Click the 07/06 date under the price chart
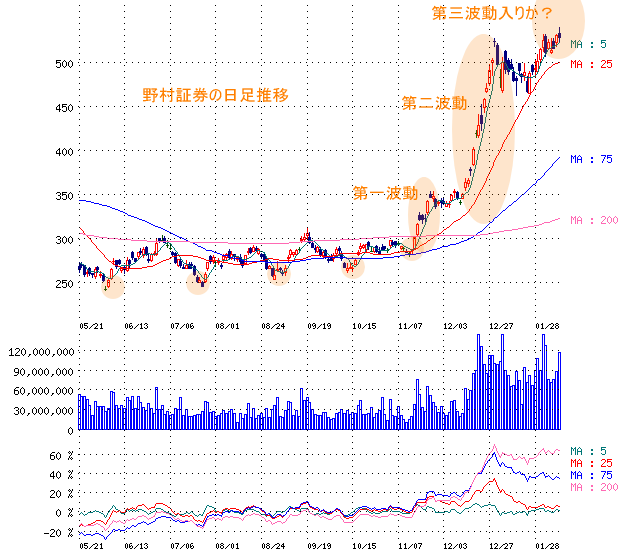The height and width of the screenshot is (554, 625). coord(182,326)
